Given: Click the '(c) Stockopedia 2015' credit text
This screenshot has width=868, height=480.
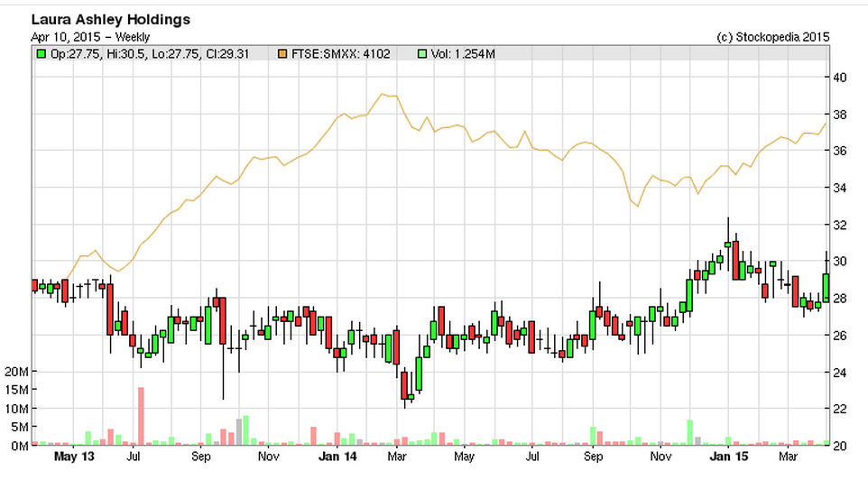Looking at the screenshot, I should point(773,37).
